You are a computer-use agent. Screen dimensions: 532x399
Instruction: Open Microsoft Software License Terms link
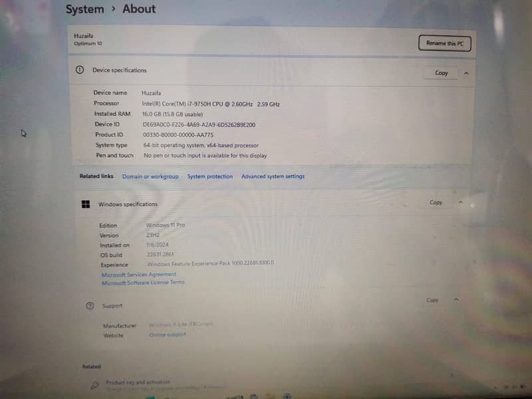143,283
